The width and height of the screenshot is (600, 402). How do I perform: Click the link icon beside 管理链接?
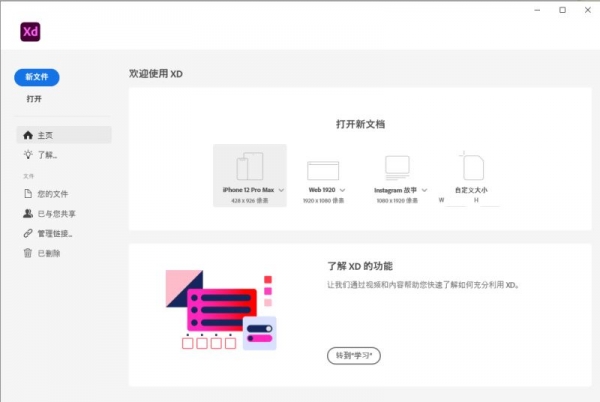point(28,233)
